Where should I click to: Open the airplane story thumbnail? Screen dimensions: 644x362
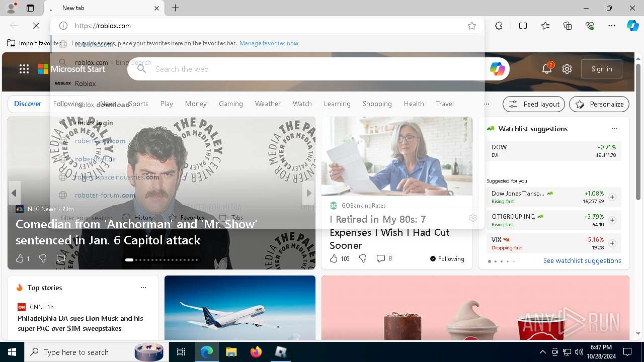click(240, 308)
